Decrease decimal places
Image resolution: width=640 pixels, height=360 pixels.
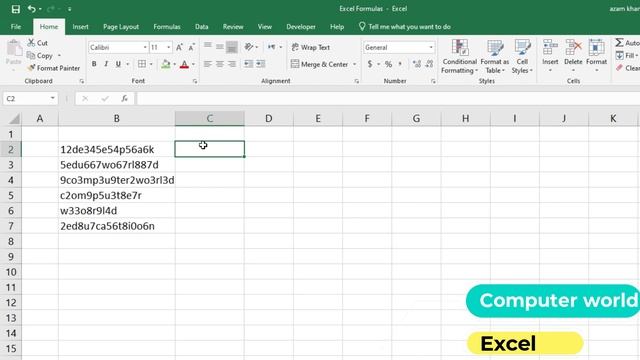429,64
